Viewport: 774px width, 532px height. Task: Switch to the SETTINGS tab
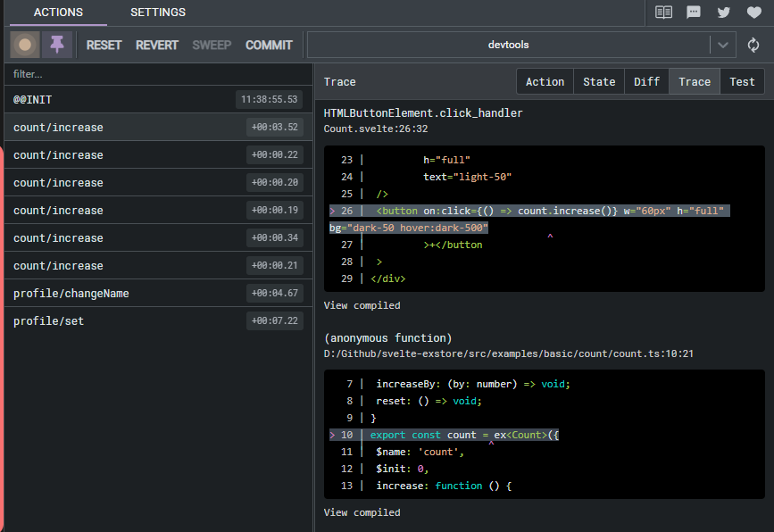click(x=158, y=12)
